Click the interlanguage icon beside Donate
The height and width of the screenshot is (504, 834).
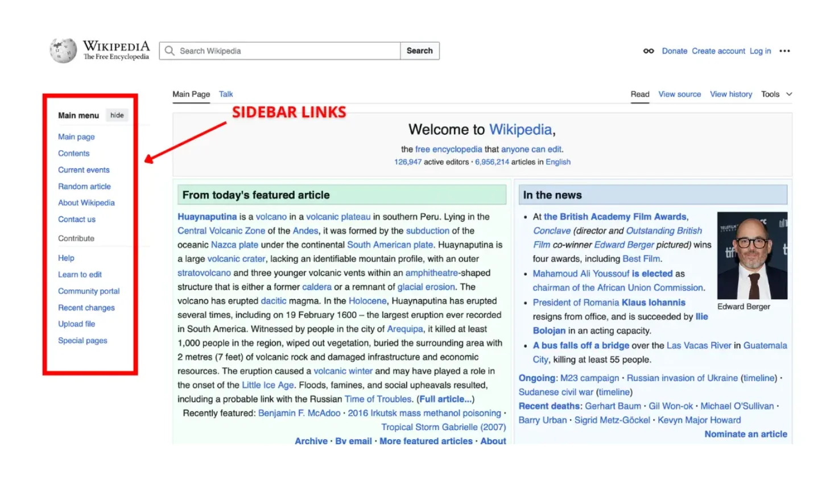pyautogui.click(x=648, y=51)
